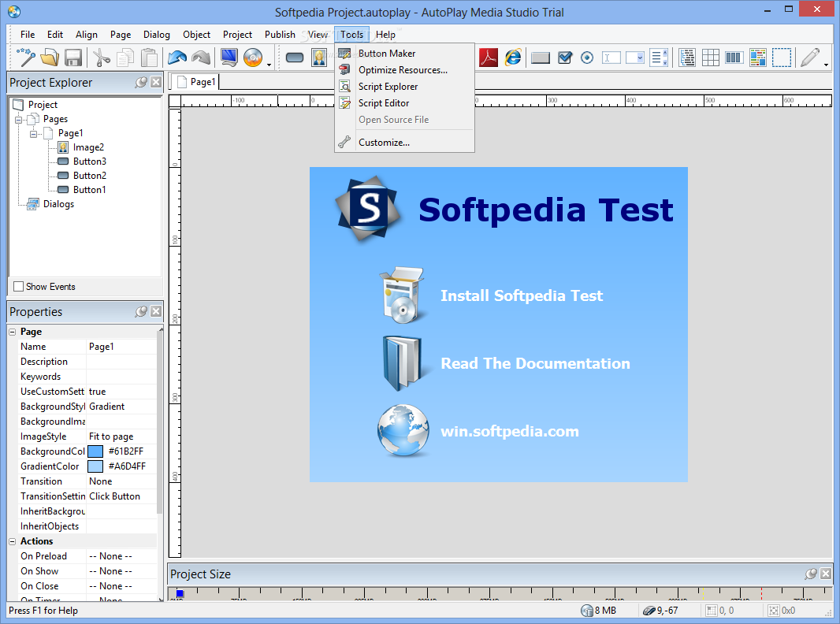Save the project with the floppy disk icon

click(73, 58)
